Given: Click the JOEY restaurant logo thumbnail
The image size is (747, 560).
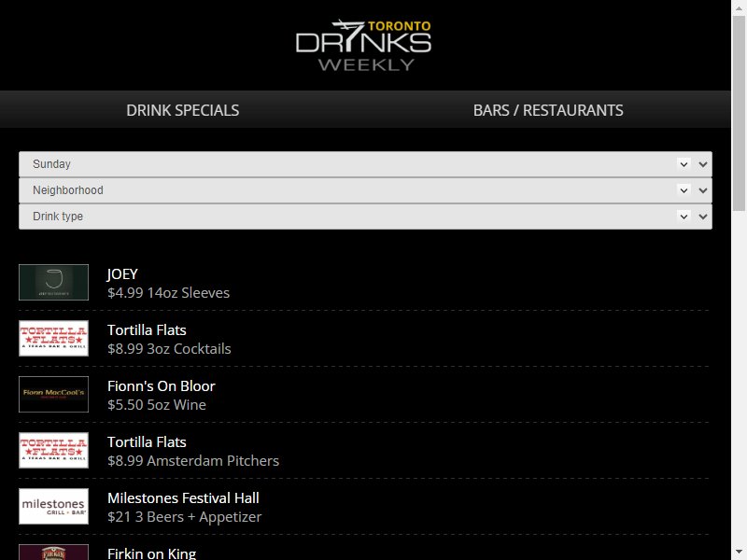Looking at the screenshot, I should click(x=54, y=283).
